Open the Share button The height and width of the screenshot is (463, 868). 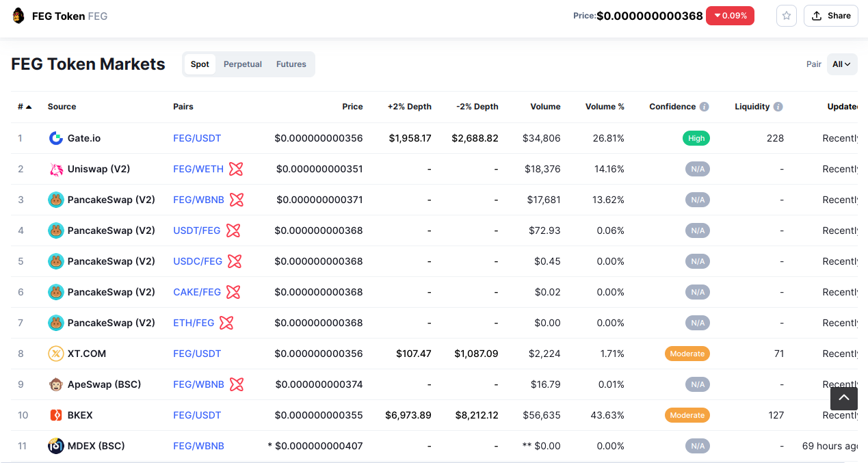831,16
